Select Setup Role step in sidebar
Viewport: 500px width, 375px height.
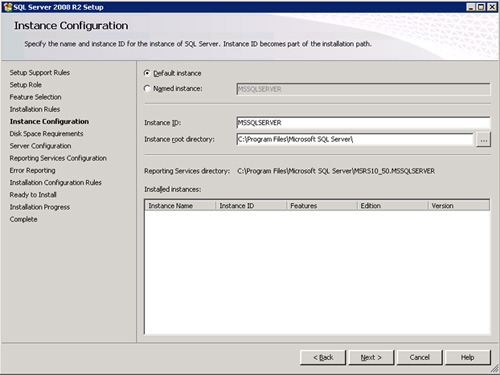pos(26,85)
